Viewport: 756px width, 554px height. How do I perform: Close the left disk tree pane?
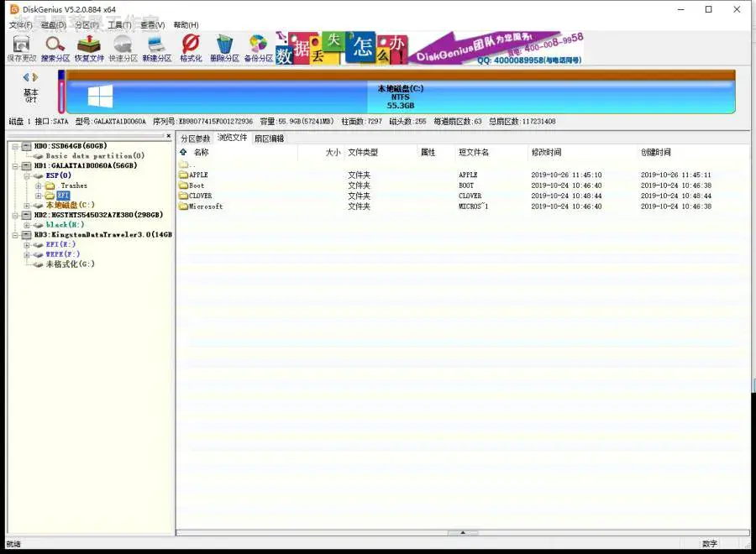click(169, 136)
